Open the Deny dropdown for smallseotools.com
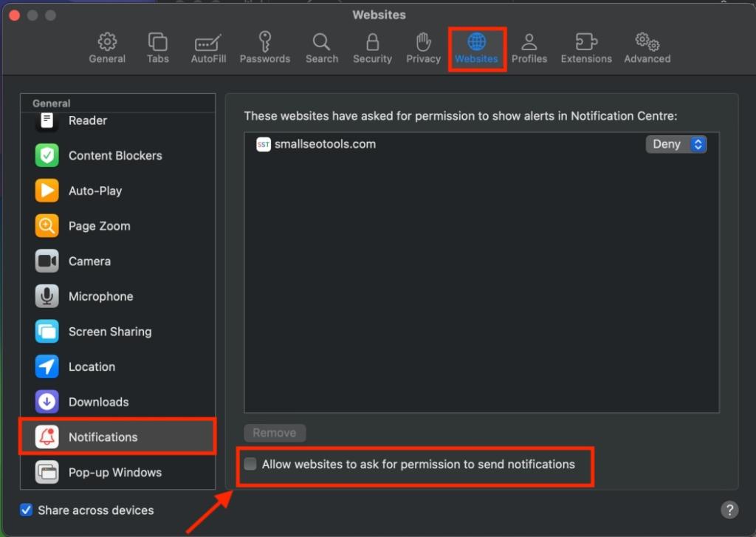Viewport: 756px width, 537px height. (x=676, y=144)
